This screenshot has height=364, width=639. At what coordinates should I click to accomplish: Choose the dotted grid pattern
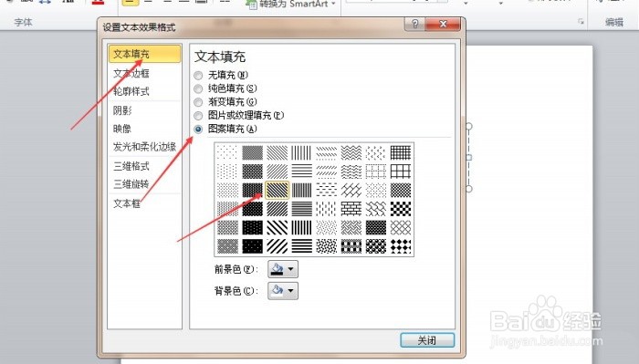376,172
